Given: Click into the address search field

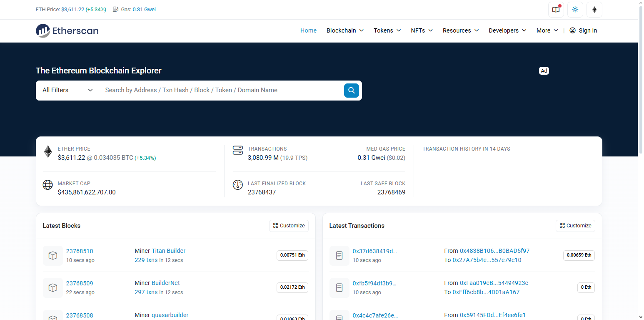Looking at the screenshot, I should (x=221, y=90).
